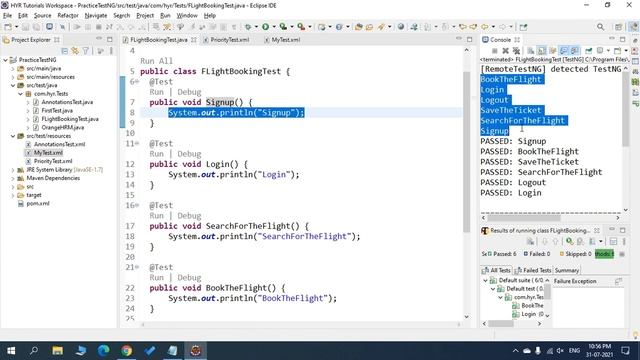Click the Search magnifier icon in toolbar
The image size is (640, 360).
600,27
